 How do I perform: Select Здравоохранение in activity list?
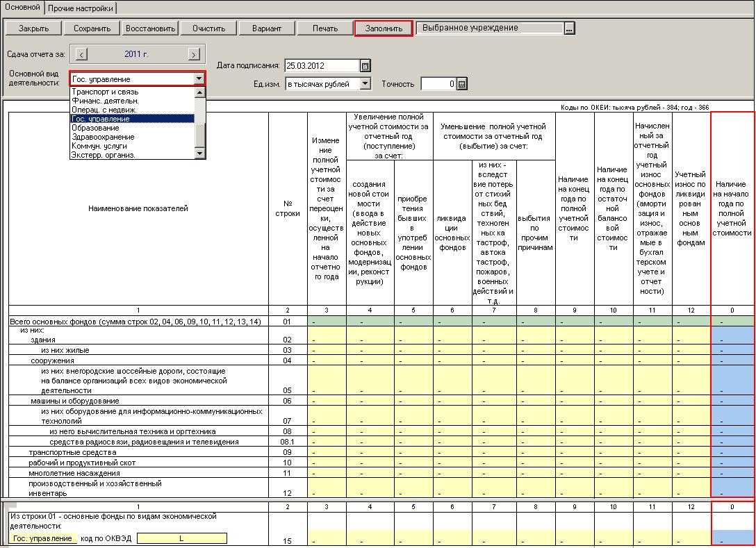(133, 137)
